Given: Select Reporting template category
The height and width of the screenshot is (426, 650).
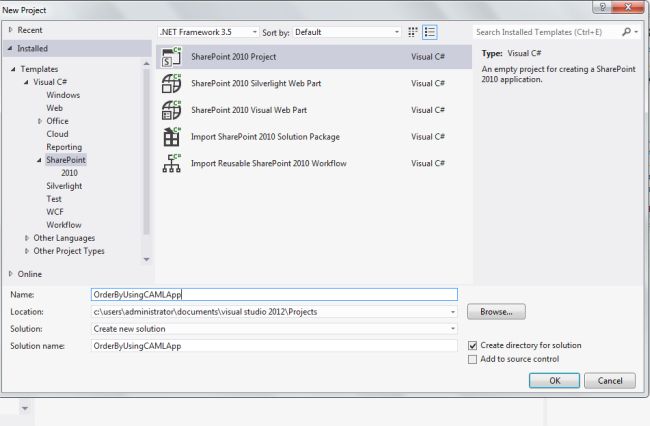Looking at the screenshot, I should (x=64, y=147).
